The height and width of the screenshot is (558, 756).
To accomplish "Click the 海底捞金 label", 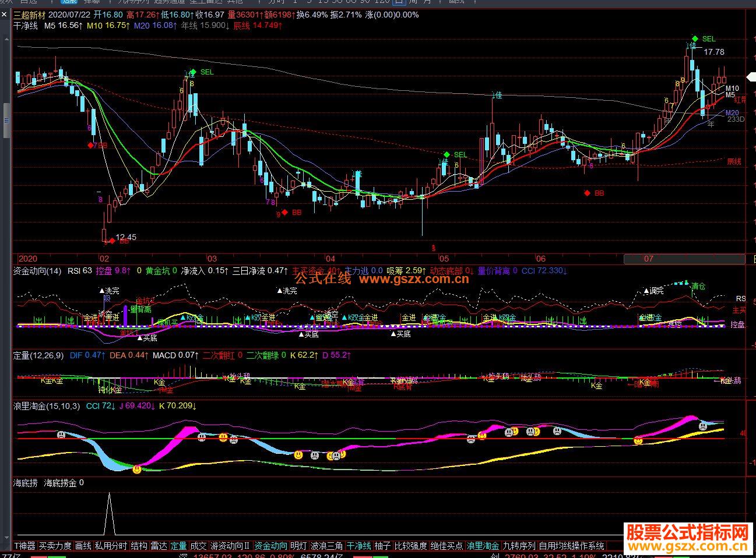I will [x=60, y=483].
